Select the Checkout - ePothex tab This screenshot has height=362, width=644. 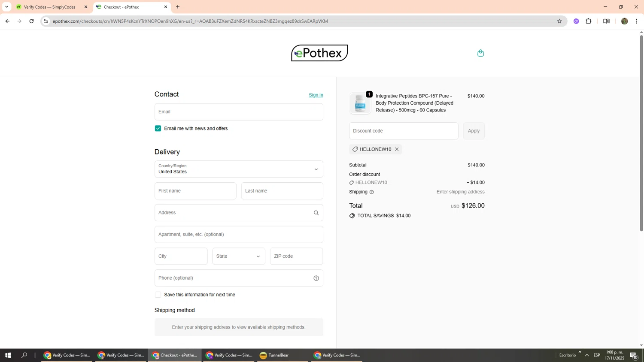coord(132,7)
